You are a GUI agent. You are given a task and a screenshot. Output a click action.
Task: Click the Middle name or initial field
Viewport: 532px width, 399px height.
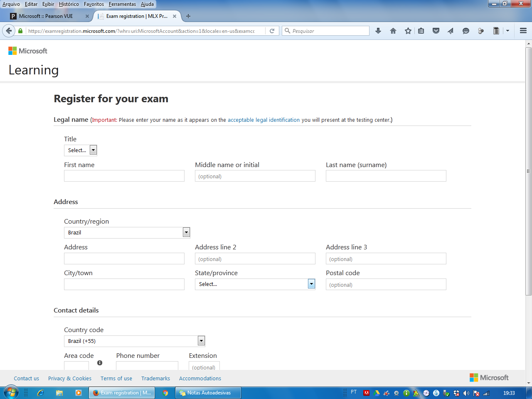point(255,176)
